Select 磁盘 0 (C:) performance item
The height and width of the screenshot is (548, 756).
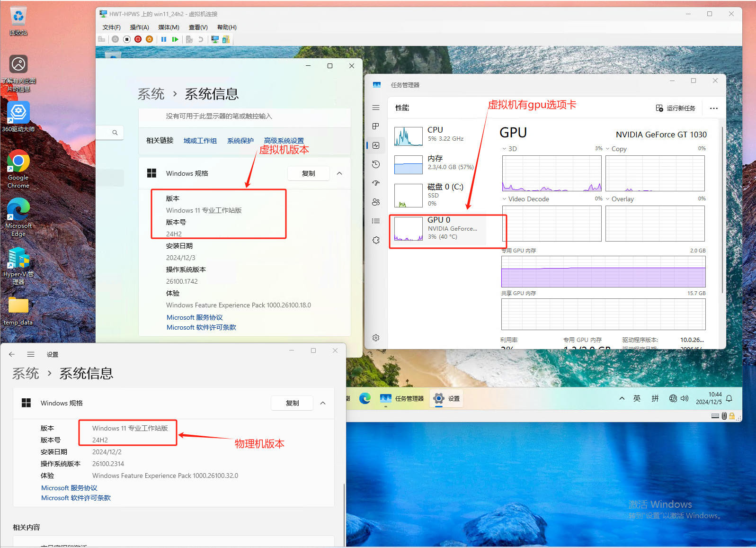(438, 195)
